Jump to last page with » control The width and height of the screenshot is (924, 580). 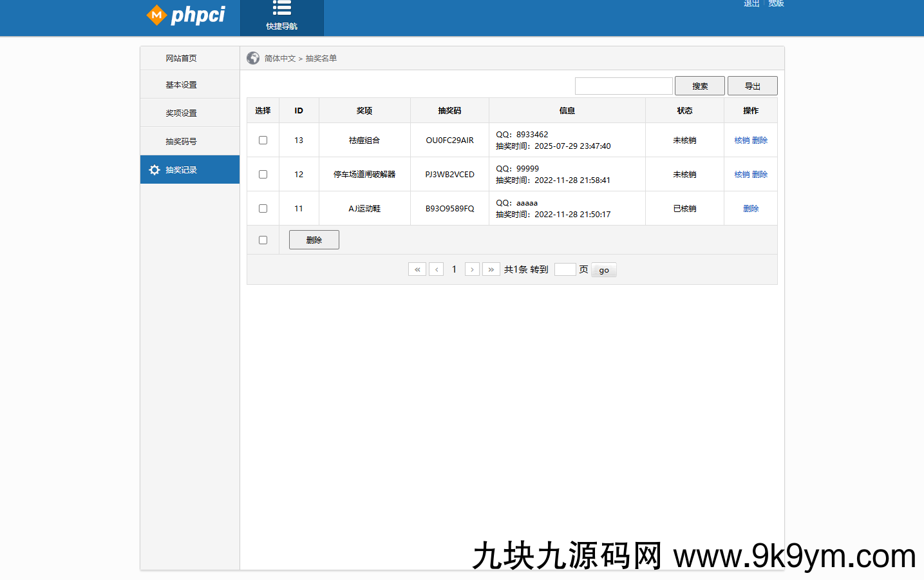(x=491, y=269)
